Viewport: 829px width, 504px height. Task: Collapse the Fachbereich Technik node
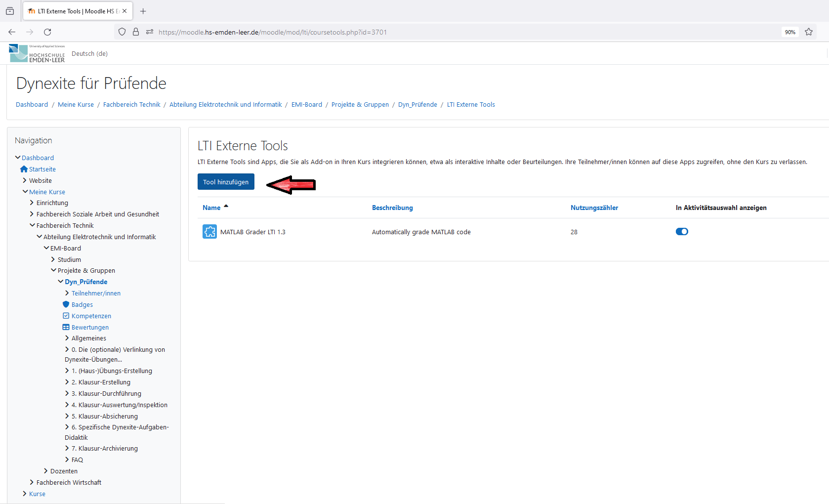[33, 225]
